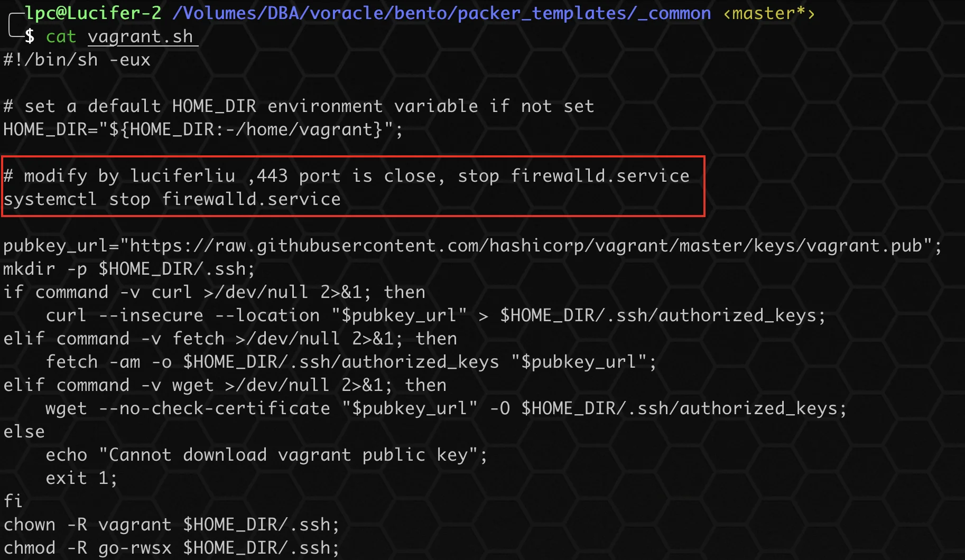Click the wget --no-check-certificate command
Image resolution: width=965 pixels, height=560 pixels.
point(446,408)
